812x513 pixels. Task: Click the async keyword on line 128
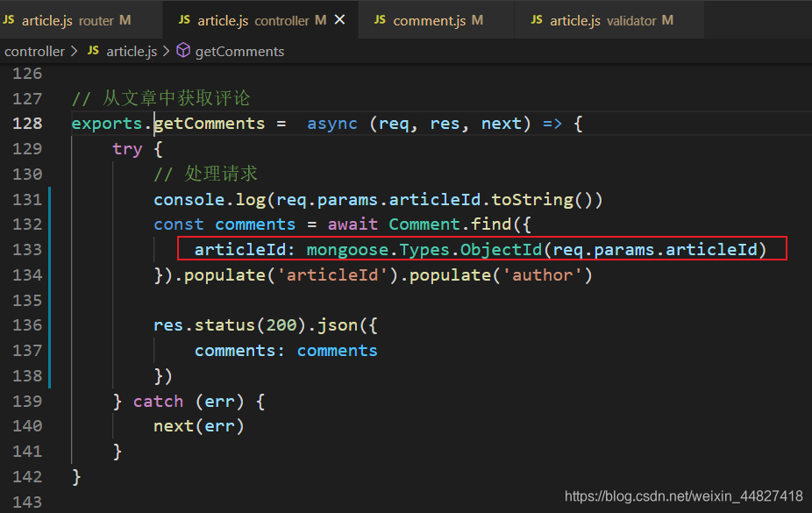(x=332, y=123)
